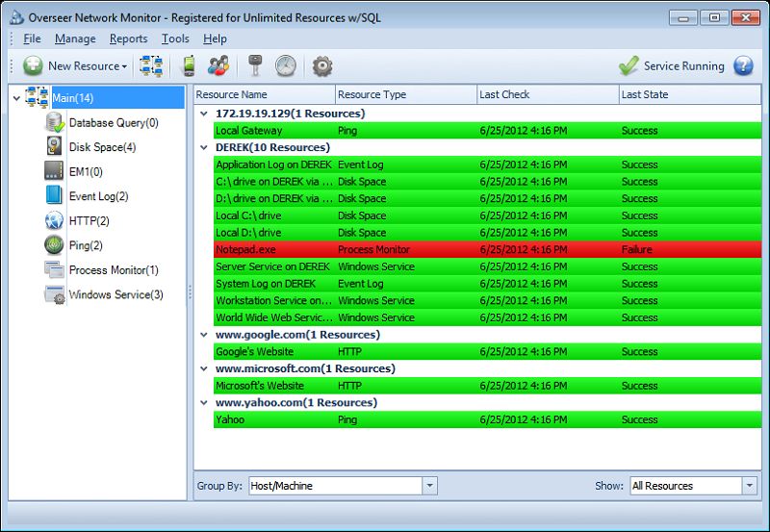The width and height of the screenshot is (770, 532).
Task: Sort by Last State column header
Action: point(690,94)
